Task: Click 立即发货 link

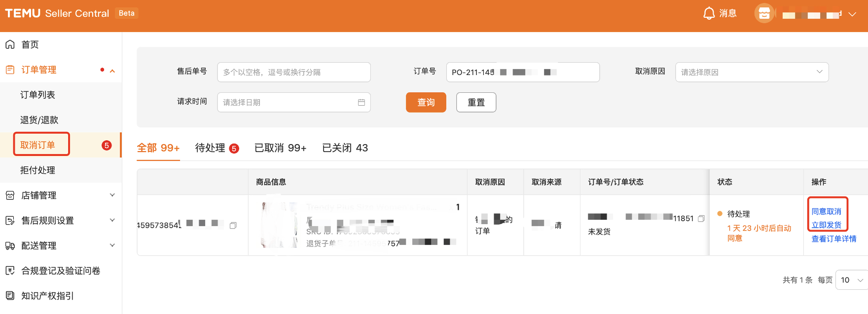Action: (x=827, y=225)
